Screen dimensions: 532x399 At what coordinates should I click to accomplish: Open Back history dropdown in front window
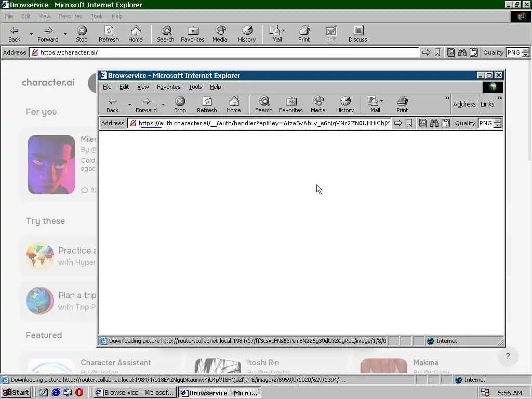point(129,104)
